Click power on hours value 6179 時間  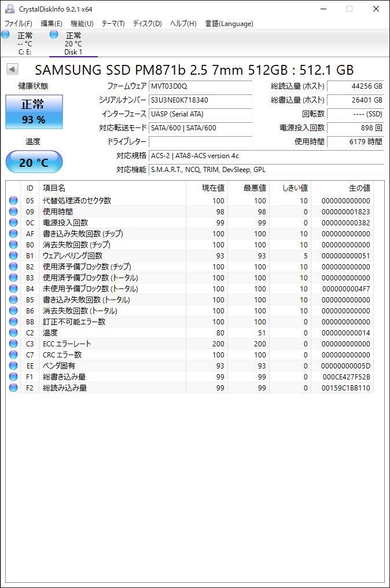click(x=355, y=142)
